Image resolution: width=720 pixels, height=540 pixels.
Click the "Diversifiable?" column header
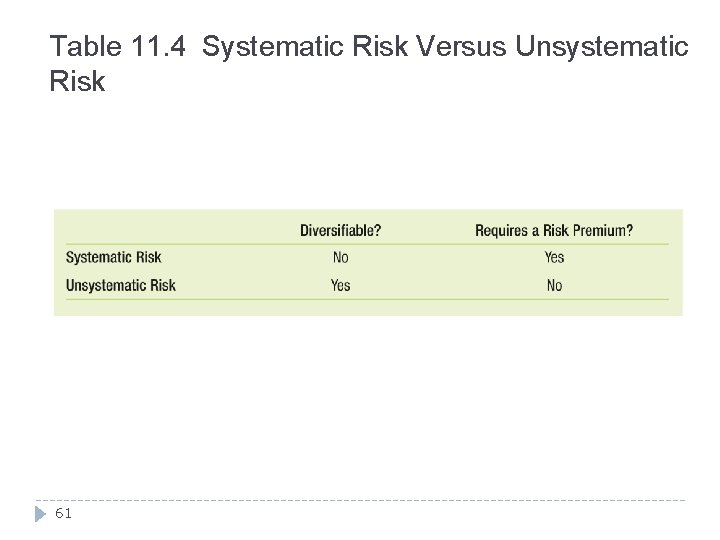[340, 231]
